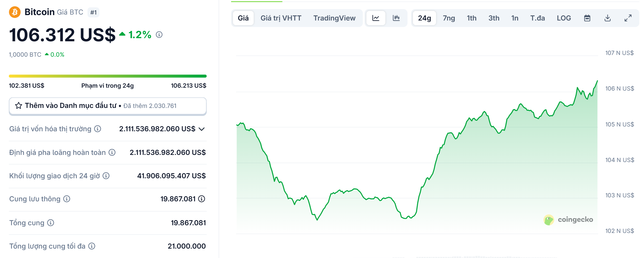
Task: Open info icon for Giá trị vốn hóa thị trường
Action: click(x=98, y=129)
